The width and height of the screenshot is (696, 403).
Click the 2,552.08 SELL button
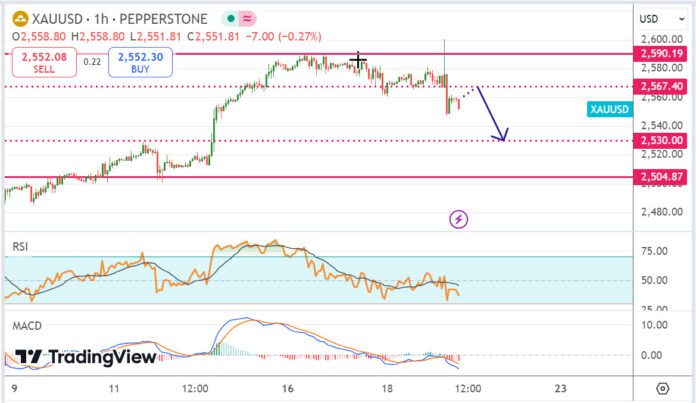pos(44,64)
